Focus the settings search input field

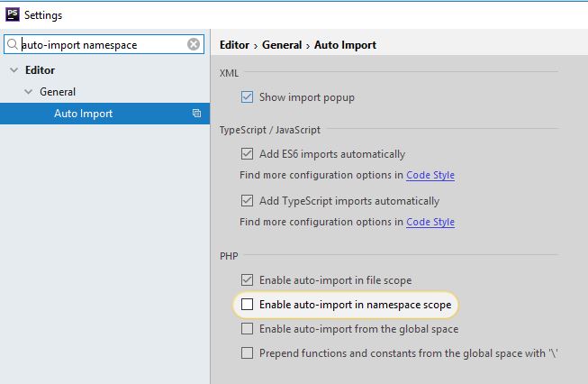[x=104, y=44]
